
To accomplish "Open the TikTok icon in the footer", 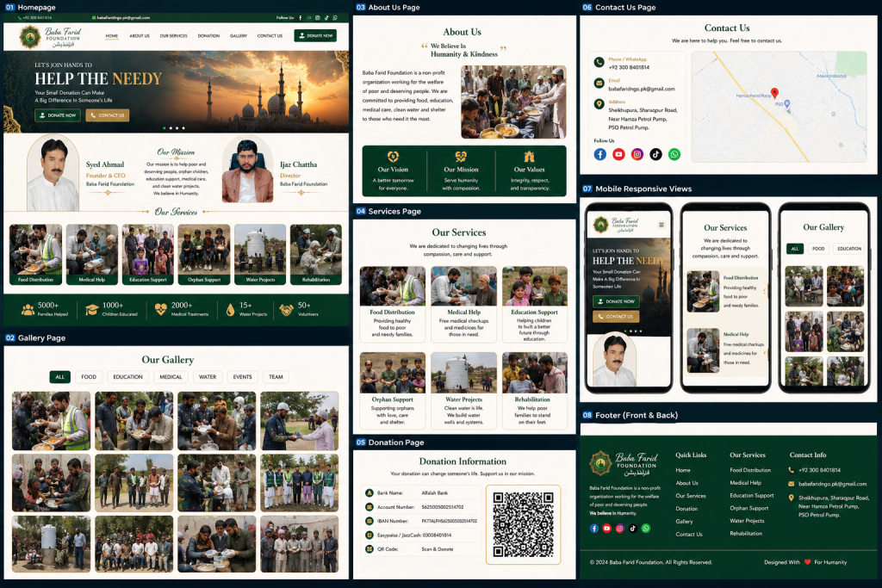I will (x=633, y=528).
